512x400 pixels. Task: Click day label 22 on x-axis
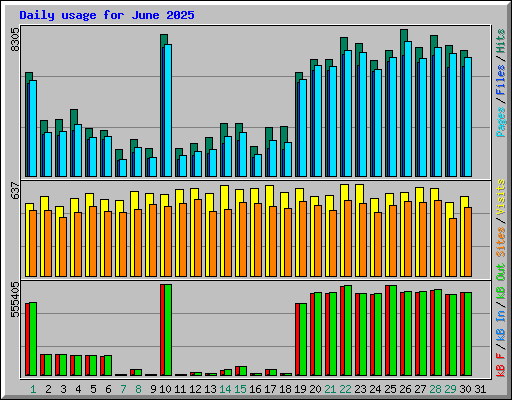(x=345, y=389)
